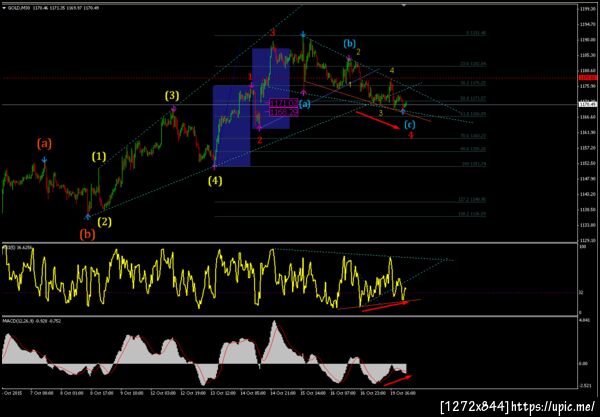This screenshot has height=417, width=600.
Task: Click the current price tag 1170.49 on price axis
Action: [x=586, y=104]
